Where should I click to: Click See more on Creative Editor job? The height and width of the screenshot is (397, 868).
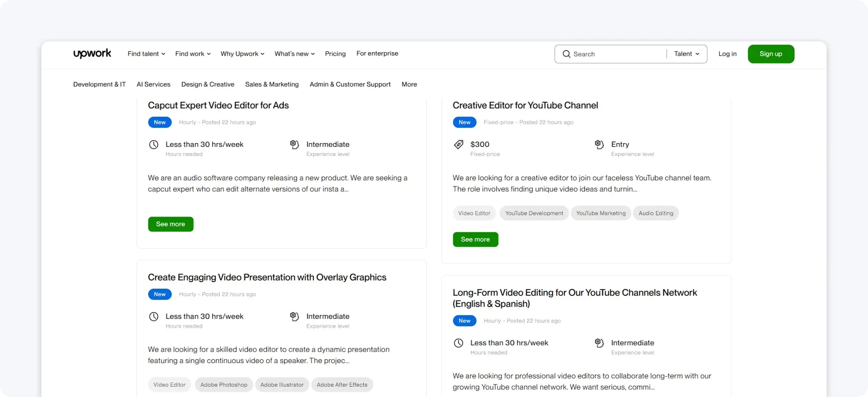[x=476, y=239]
